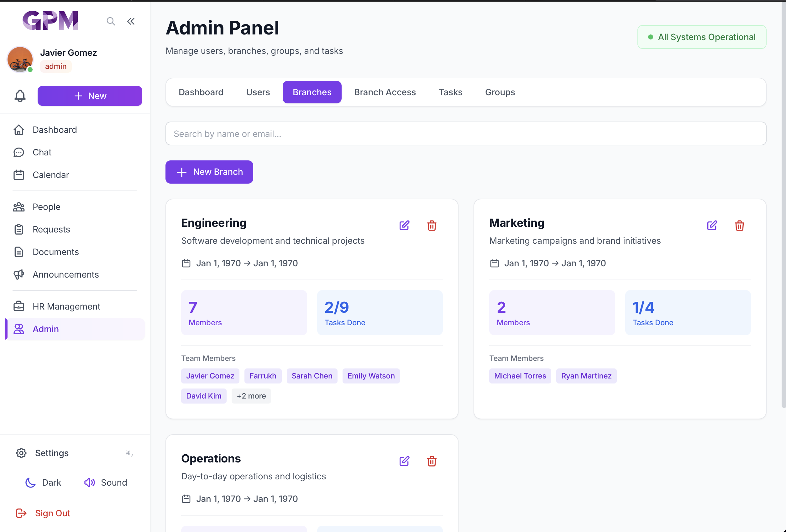
Task: Click the Settings gear icon
Action: point(21,453)
